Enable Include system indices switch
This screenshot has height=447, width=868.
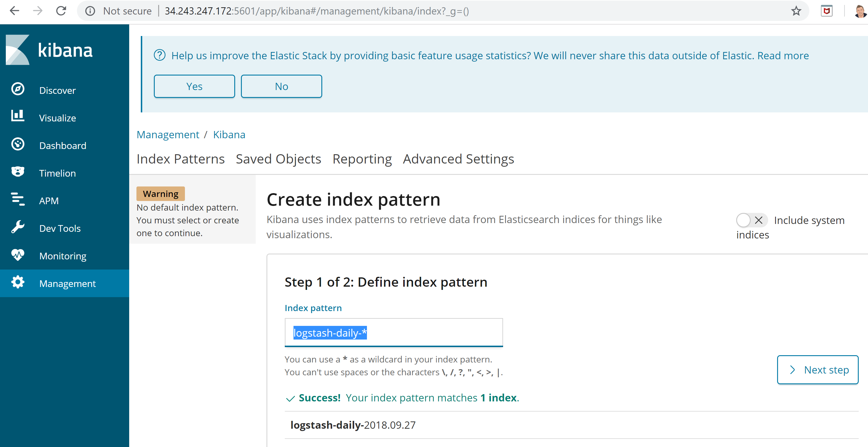pyautogui.click(x=751, y=220)
